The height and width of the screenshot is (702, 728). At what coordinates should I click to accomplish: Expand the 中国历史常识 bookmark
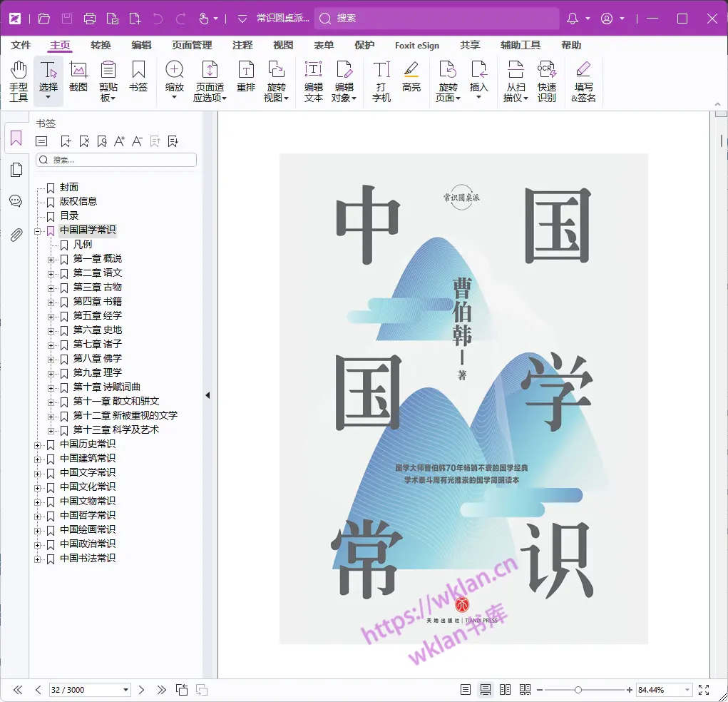[38, 444]
